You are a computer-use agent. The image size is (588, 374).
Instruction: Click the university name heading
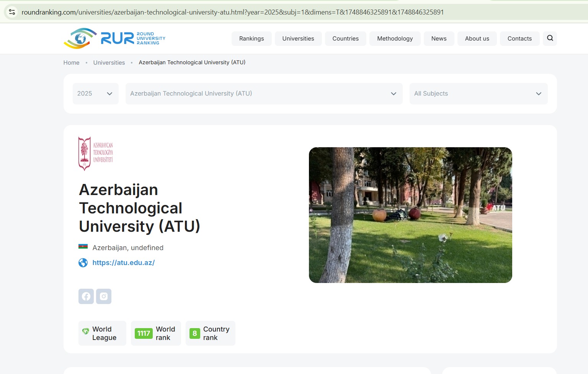[139, 208]
